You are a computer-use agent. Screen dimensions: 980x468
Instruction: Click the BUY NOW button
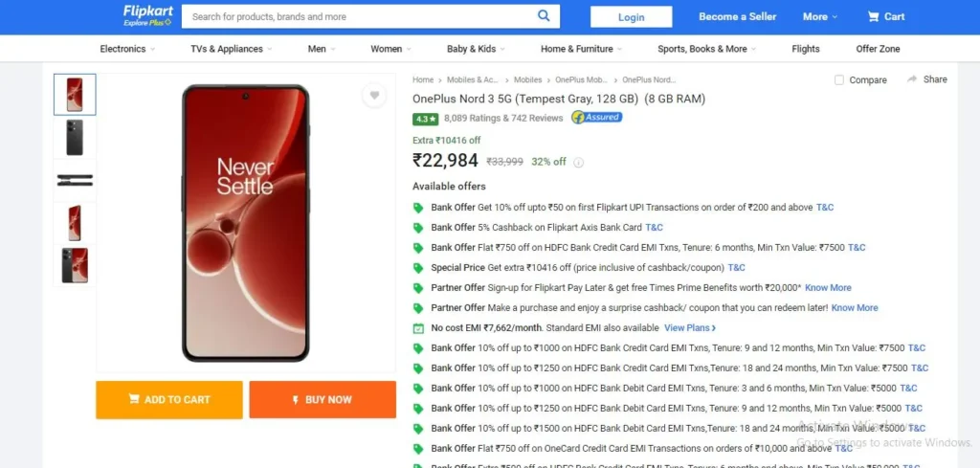pyautogui.click(x=323, y=400)
